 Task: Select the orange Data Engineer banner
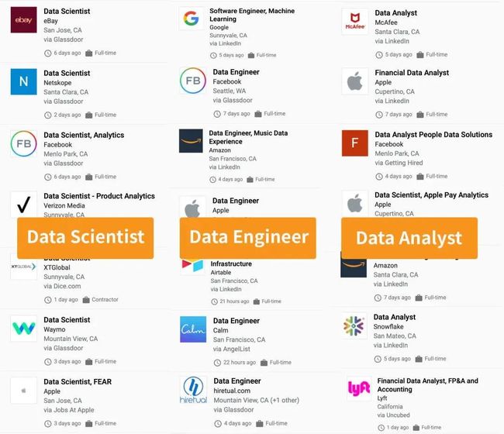(248, 238)
